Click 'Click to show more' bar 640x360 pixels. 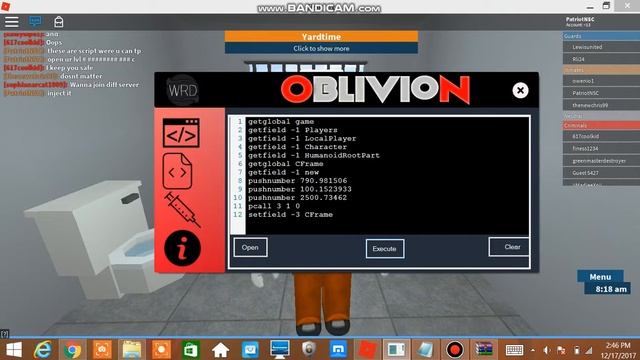pos(321,48)
